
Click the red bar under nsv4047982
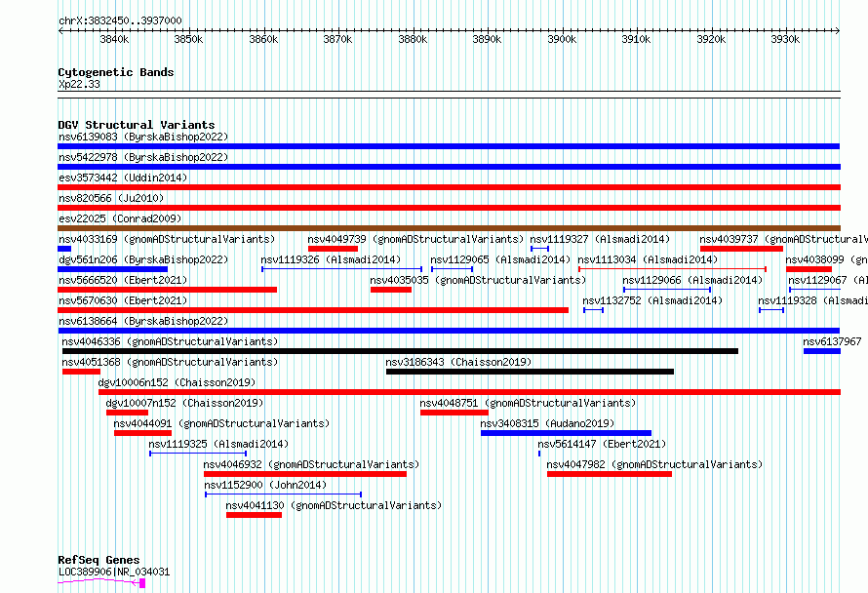(609, 474)
